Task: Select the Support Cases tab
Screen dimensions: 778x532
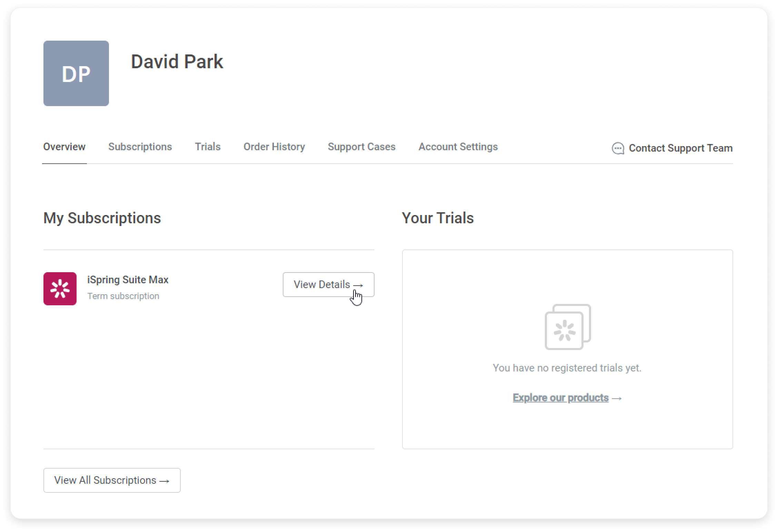Action: (361, 147)
